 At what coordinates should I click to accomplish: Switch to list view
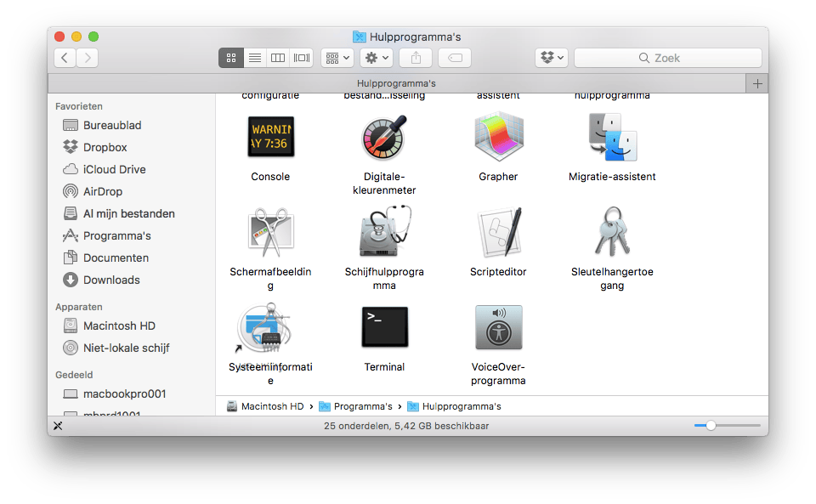[255, 58]
